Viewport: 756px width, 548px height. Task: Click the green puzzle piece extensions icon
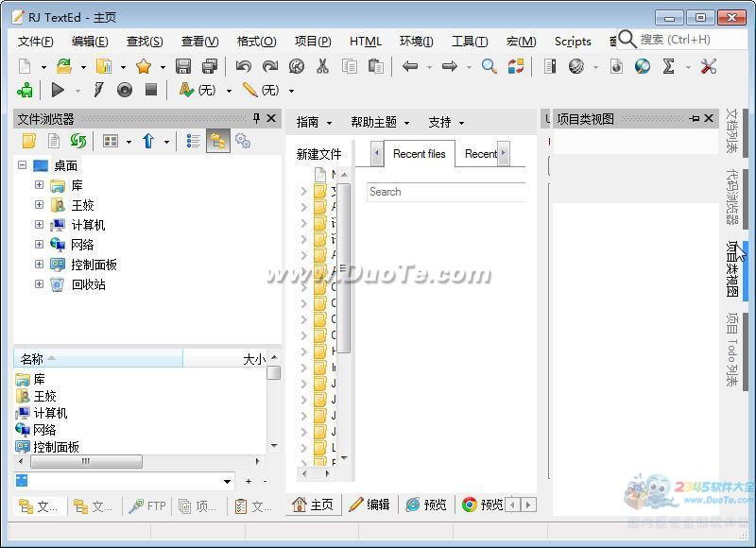click(26, 90)
